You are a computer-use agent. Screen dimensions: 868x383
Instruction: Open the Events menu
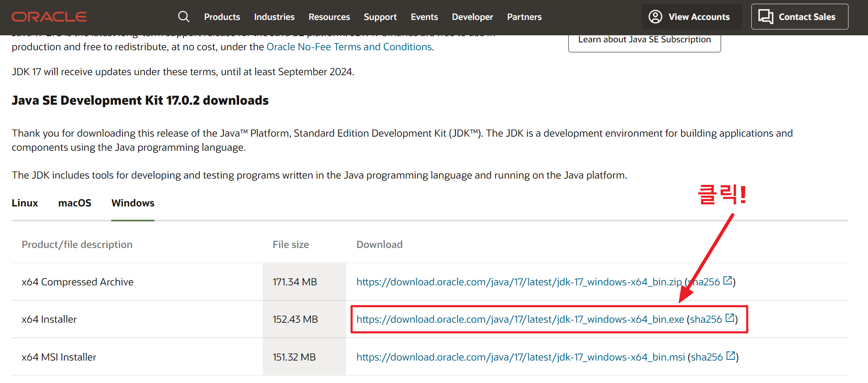coord(424,17)
